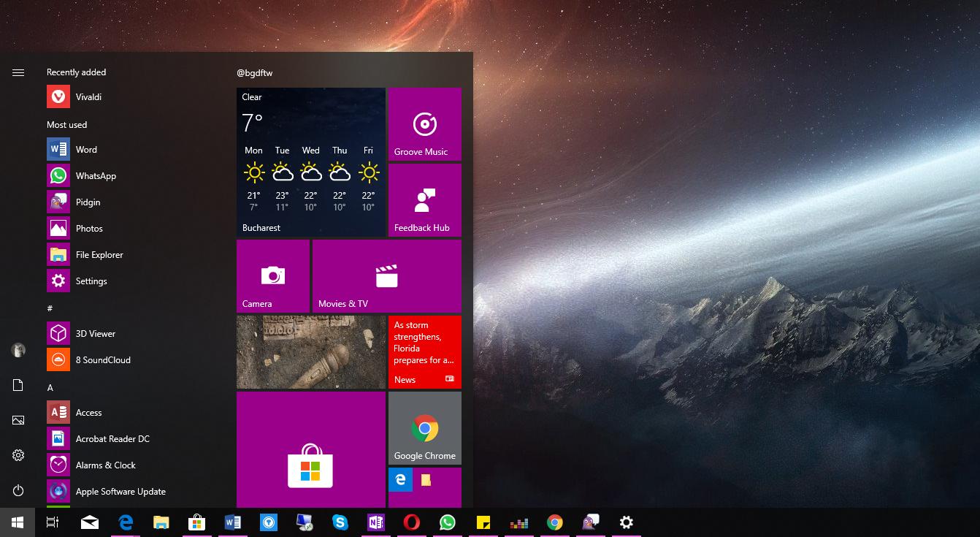Open Pidgin from the Most used list

(131, 202)
